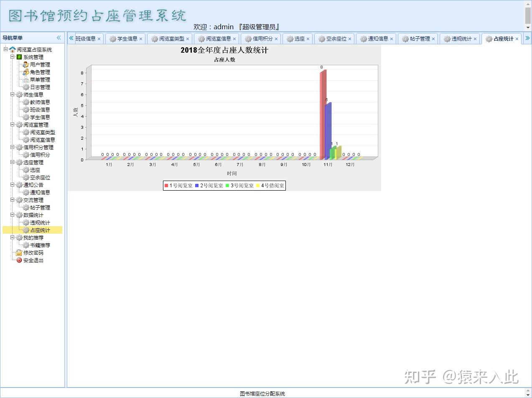This screenshot has height=398, width=532.
Task: Collapse the 系统管理 tree branch
Action: [12, 57]
